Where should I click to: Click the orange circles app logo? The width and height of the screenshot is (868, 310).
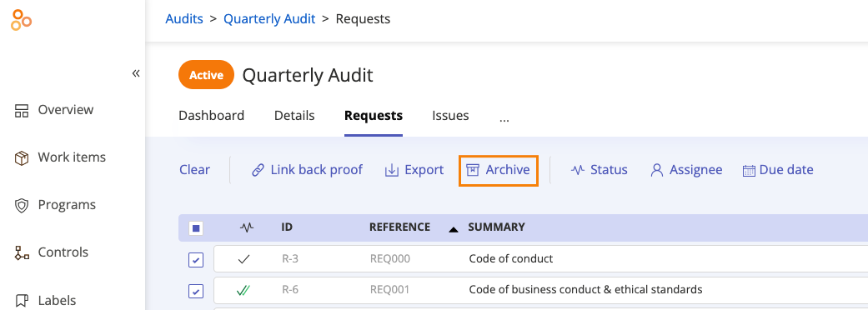pyautogui.click(x=21, y=20)
